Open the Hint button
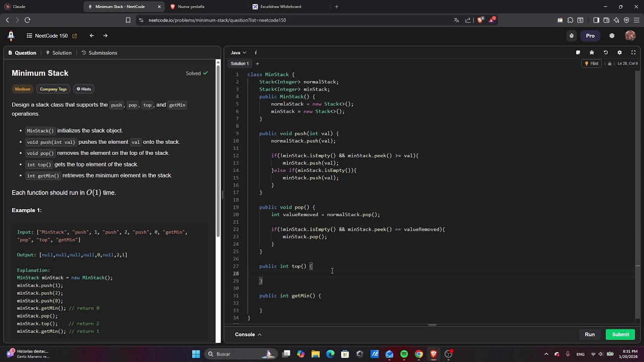The height and width of the screenshot is (362, 644). coord(591,63)
